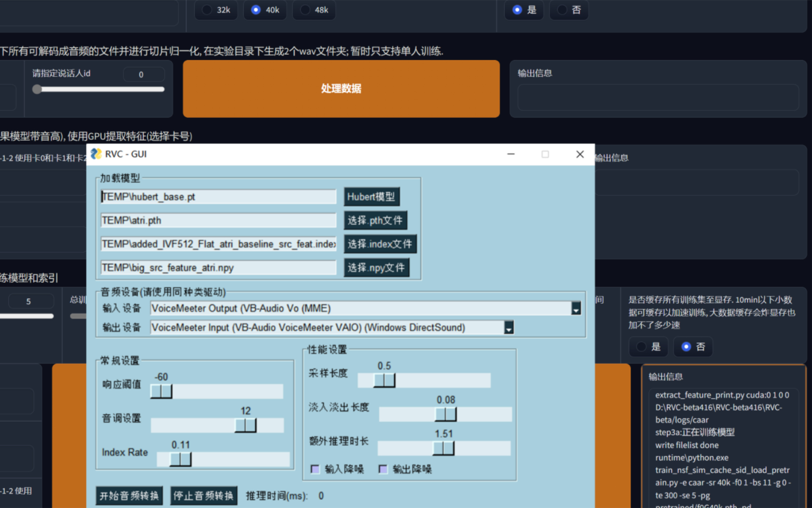Click the 额外推理时长 slider handle
The width and height of the screenshot is (812, 508).
click(443, 448)
